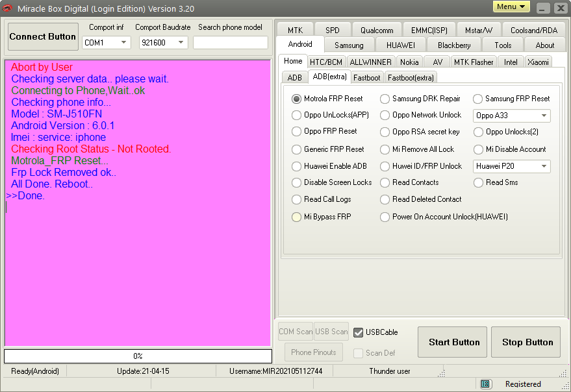571x392 pixels.
Task: Open the HUAWEI tab
Action: (x=401, y=45)
